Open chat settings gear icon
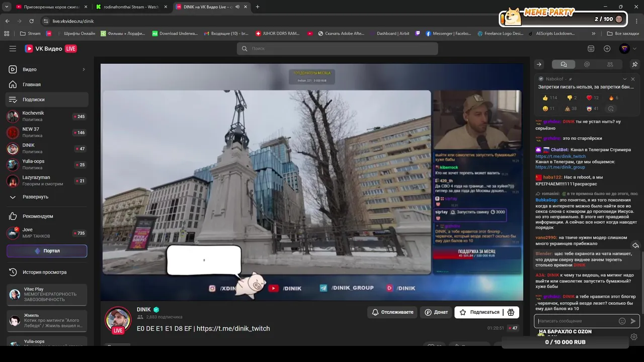 [x=634, y=337]
